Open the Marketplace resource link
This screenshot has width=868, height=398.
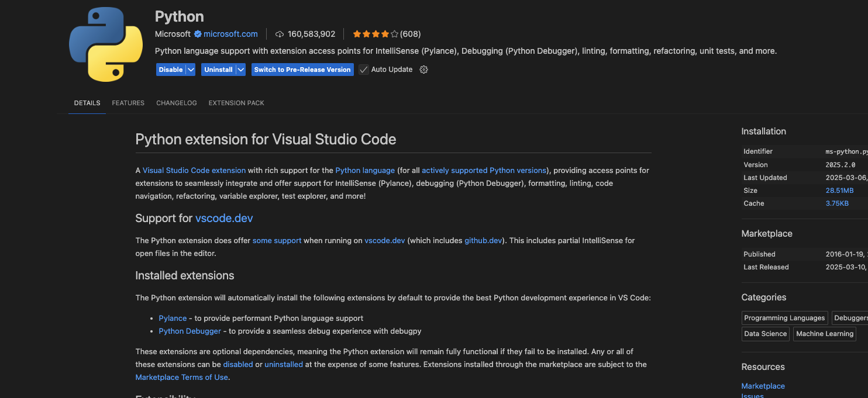[763, 386]
